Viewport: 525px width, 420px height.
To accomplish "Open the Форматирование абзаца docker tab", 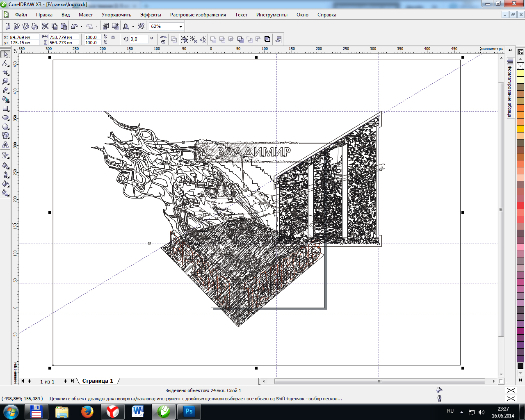I will click(510, 89).
